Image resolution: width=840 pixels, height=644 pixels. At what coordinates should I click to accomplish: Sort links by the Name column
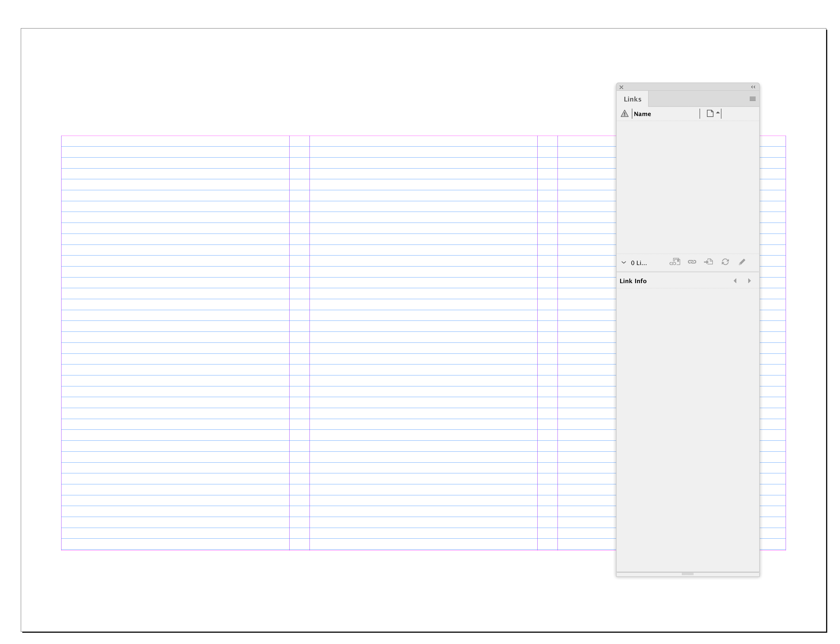642,114
